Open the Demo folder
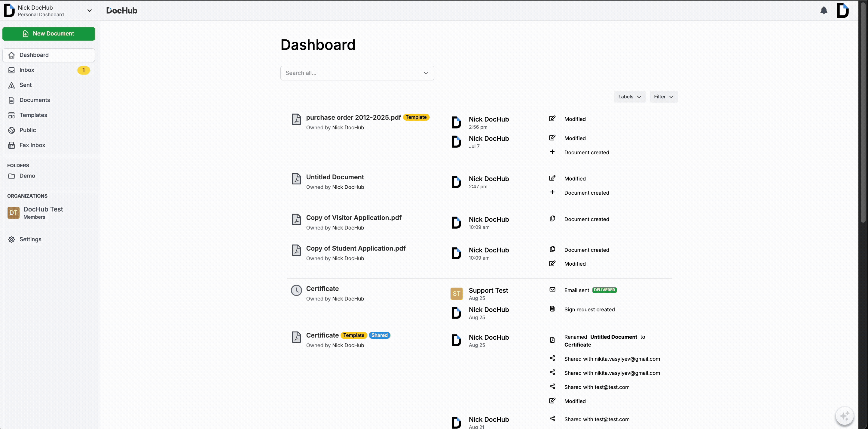The width and height of the screenshot is (868, 429). tap(27, 176)
